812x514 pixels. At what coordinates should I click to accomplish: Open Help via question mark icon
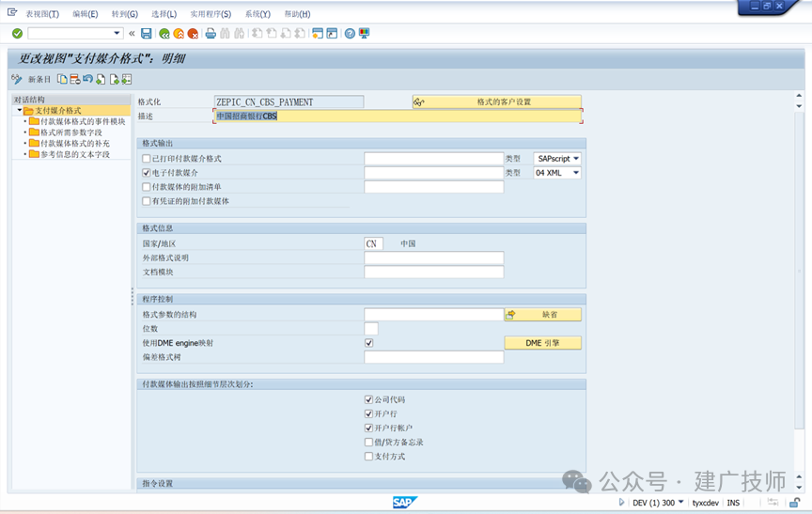(350, 34)
